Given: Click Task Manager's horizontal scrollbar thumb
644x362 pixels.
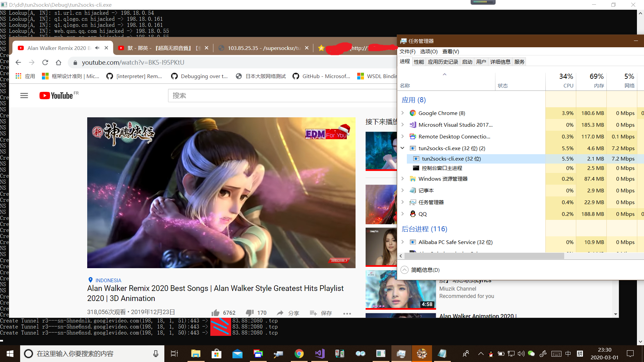Looking at the screenshot, I should point(484,256).
